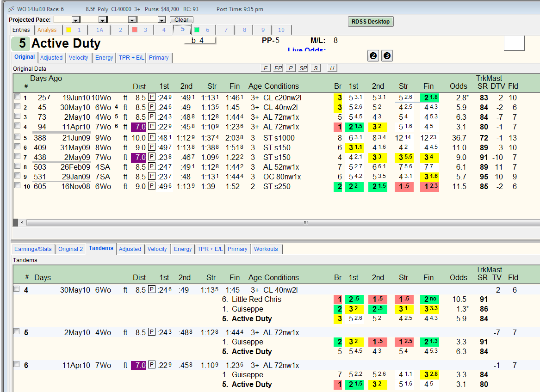This screenshot has width=540, height=392.
Task: Open the fourth Projected Pace dropdown
Action: [x=162, y=19]
